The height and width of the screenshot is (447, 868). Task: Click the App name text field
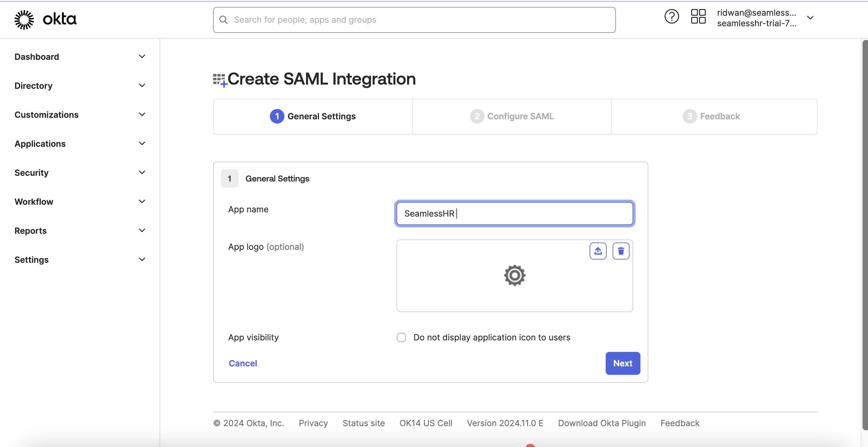pyautogui.click(x=514, y=214)
